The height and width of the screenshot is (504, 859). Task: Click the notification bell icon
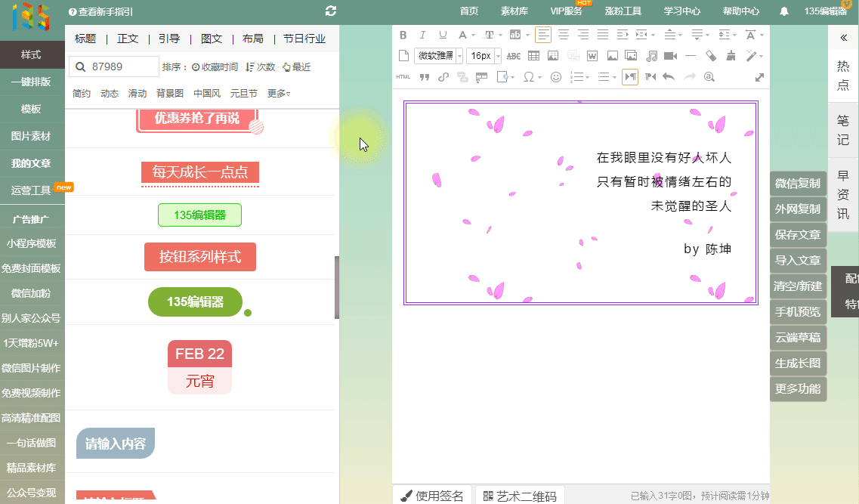click(784, 11)
